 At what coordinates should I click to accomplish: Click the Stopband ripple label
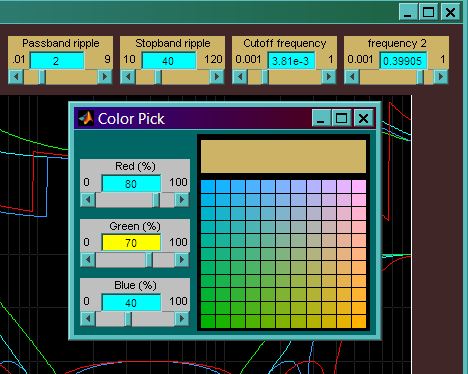[x=173, y=43]
